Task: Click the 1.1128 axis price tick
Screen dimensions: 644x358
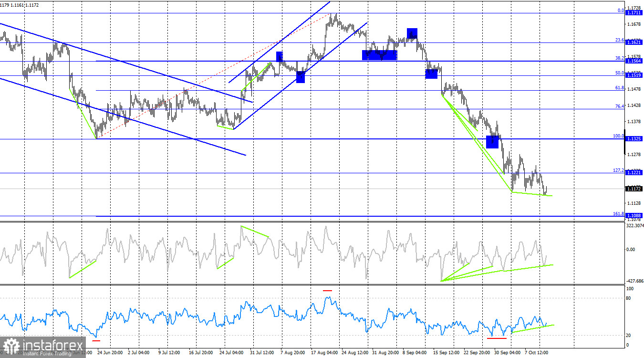Action: 634,203
